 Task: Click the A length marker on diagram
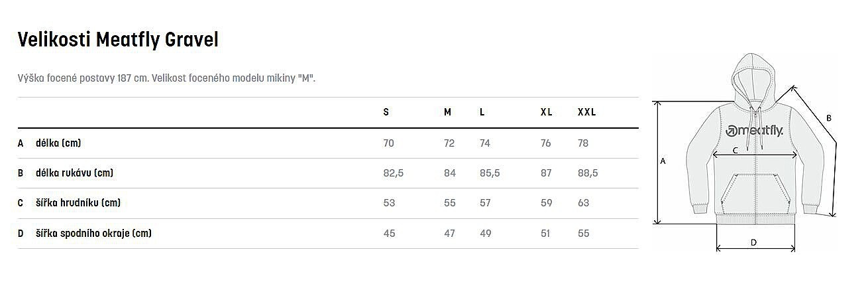tap(663, 161)
